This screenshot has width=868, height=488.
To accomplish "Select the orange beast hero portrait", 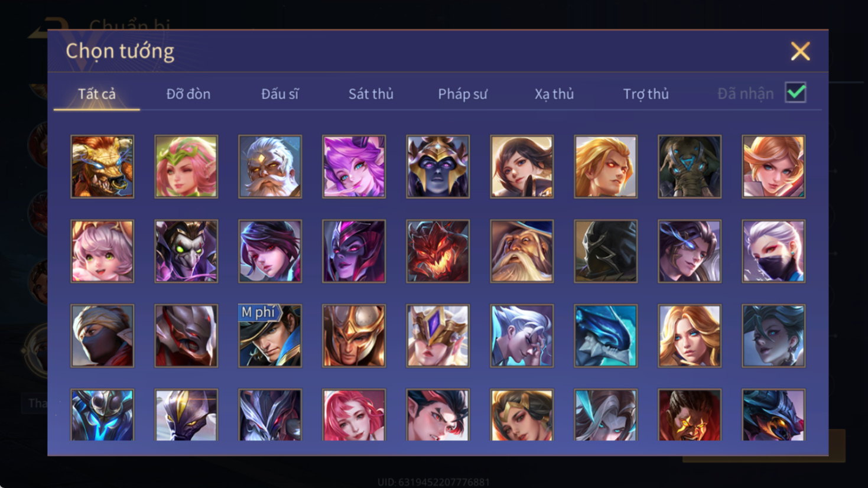I will tap(102, 167).
